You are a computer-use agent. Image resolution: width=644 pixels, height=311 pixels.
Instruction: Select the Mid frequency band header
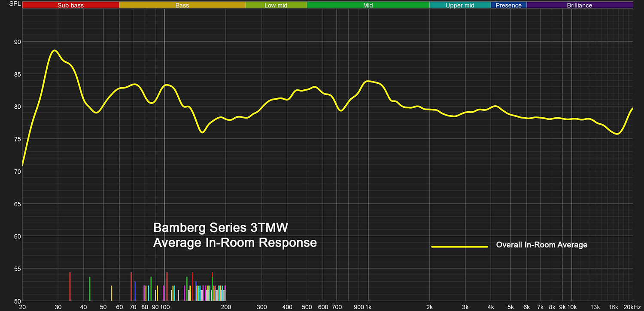(x=368, y=6)
